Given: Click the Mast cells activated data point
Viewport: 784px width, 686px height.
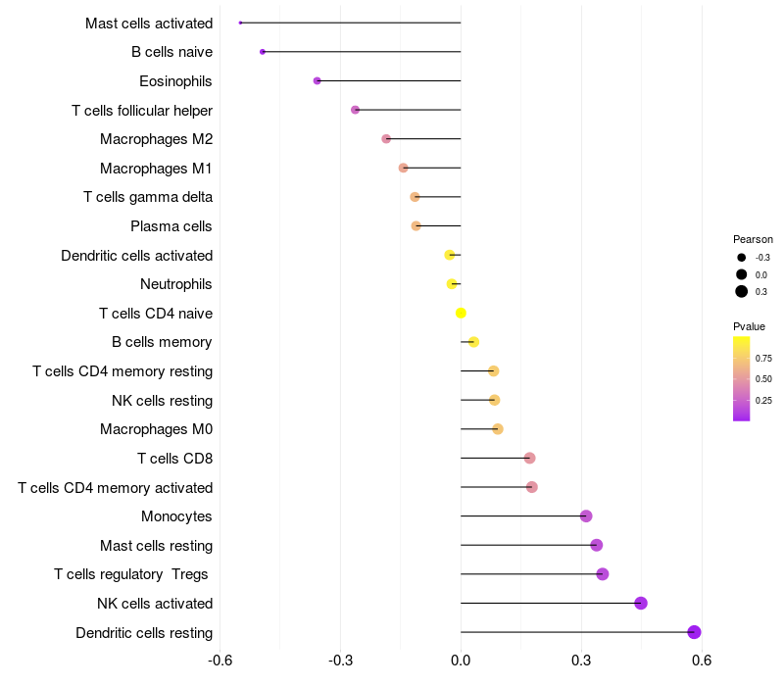Looking at the screenshot, I should click(x=241, y=23).
